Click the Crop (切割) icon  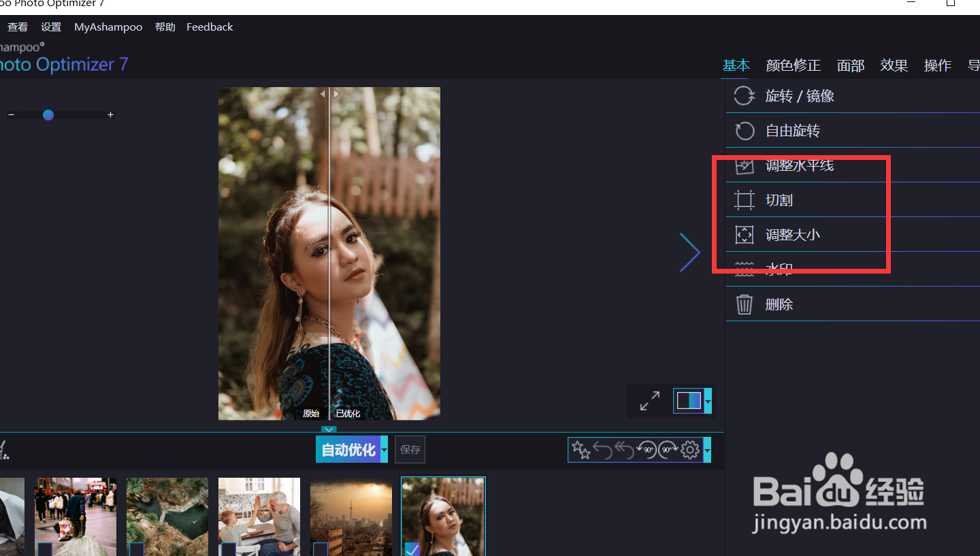pos(745,200)
